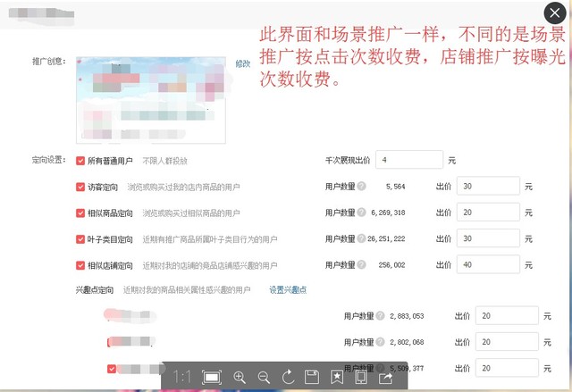572x392 pixels.
Task: Close the image viewer with the X button
Action: point(554,14)
